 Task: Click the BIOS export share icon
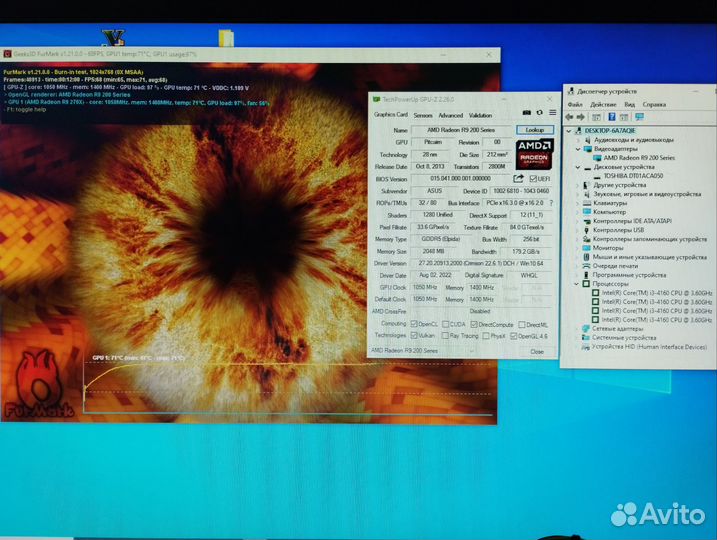coord(518,178)
